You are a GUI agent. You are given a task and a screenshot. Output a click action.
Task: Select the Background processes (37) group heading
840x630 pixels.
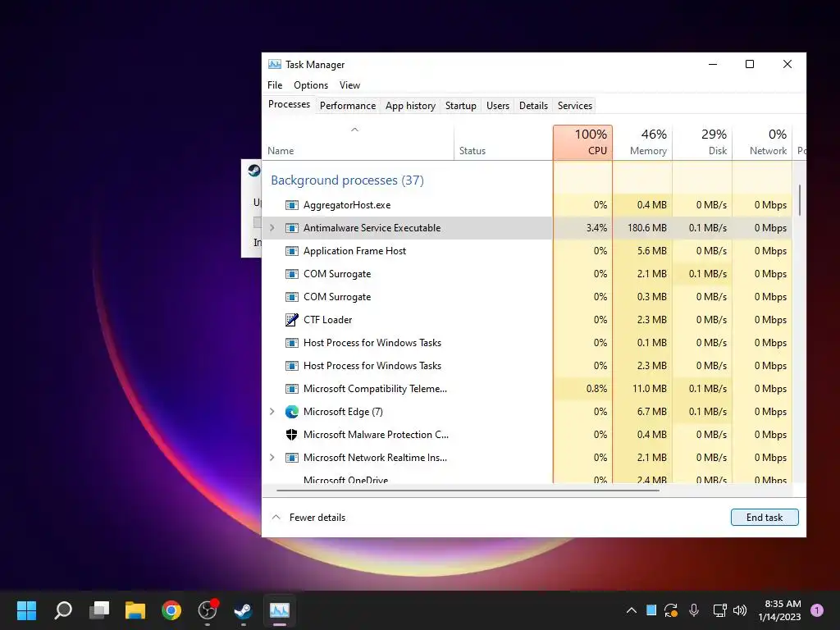coord(347,180)
